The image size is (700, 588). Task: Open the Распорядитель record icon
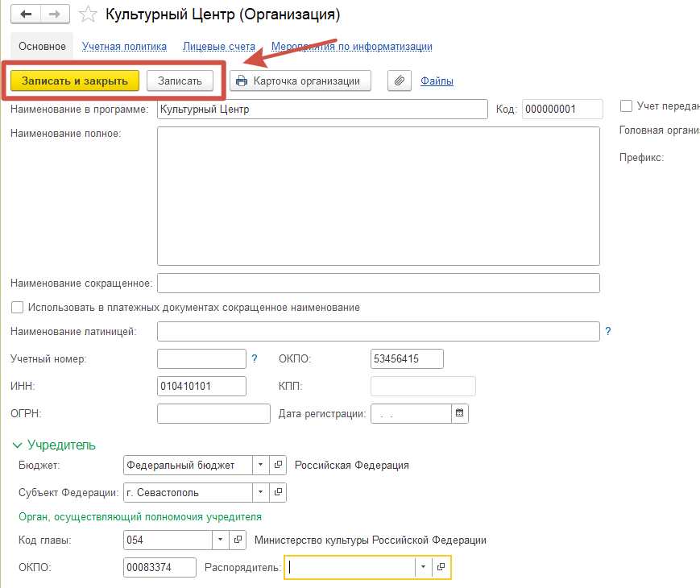(x=441, y=567)
